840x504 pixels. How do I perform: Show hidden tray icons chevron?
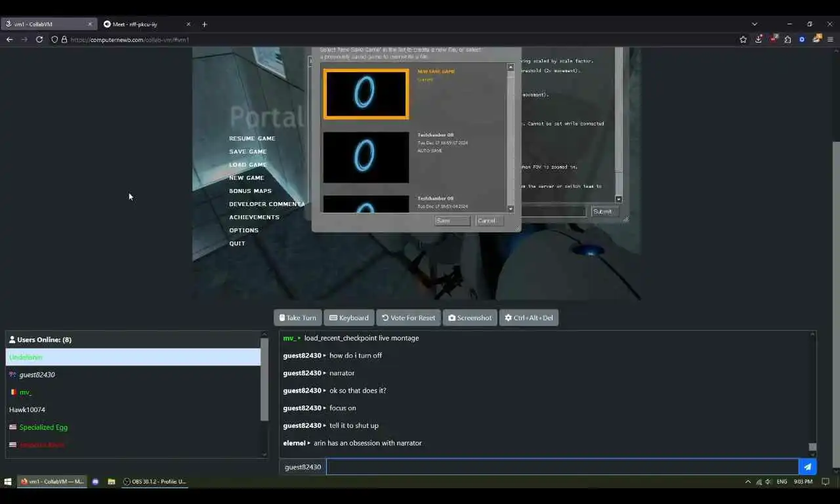pos(747,482)
